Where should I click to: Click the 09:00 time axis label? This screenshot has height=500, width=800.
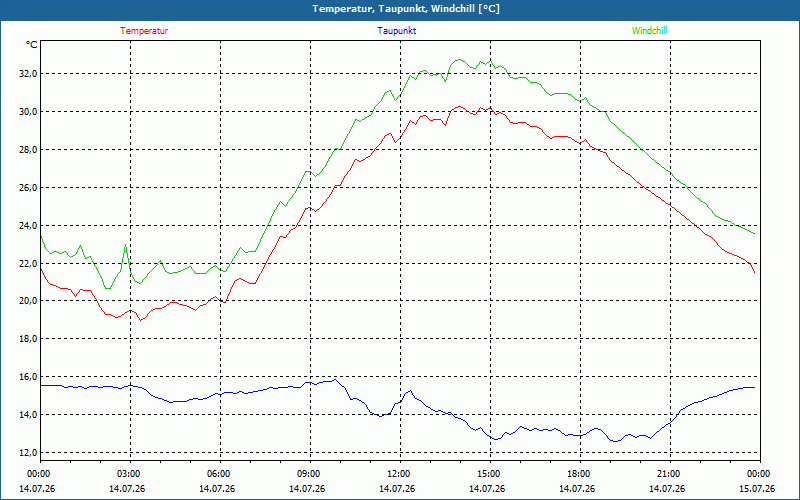pos(310,474)
